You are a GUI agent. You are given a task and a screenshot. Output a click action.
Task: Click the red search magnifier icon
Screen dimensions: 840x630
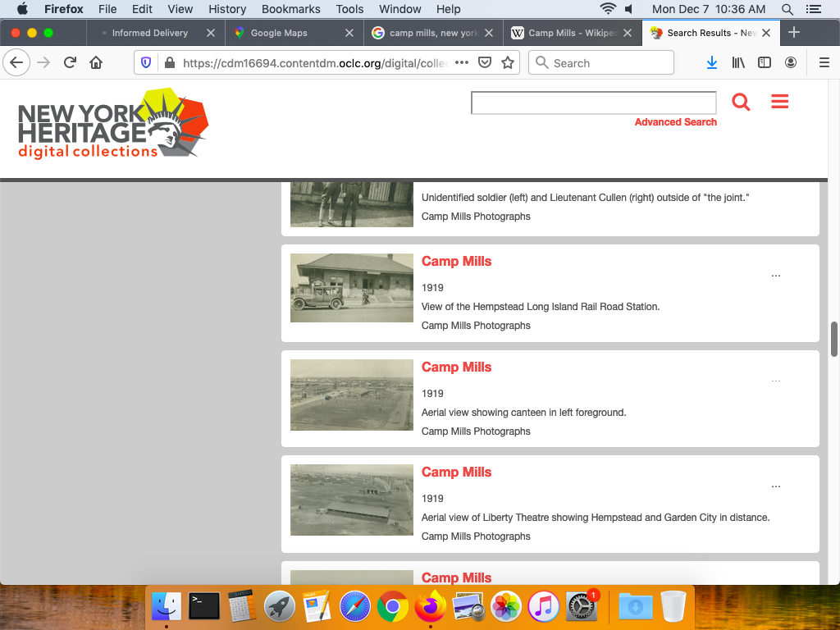[x=741, y=103]
